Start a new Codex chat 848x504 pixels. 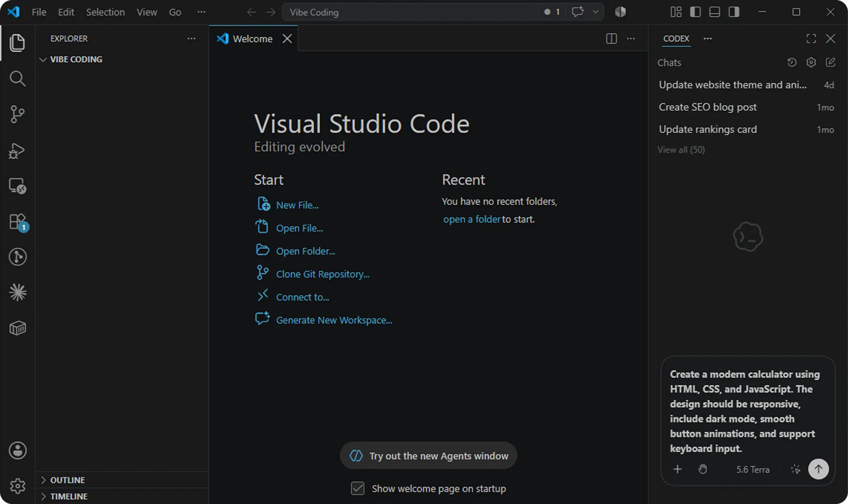coord(831,62)
